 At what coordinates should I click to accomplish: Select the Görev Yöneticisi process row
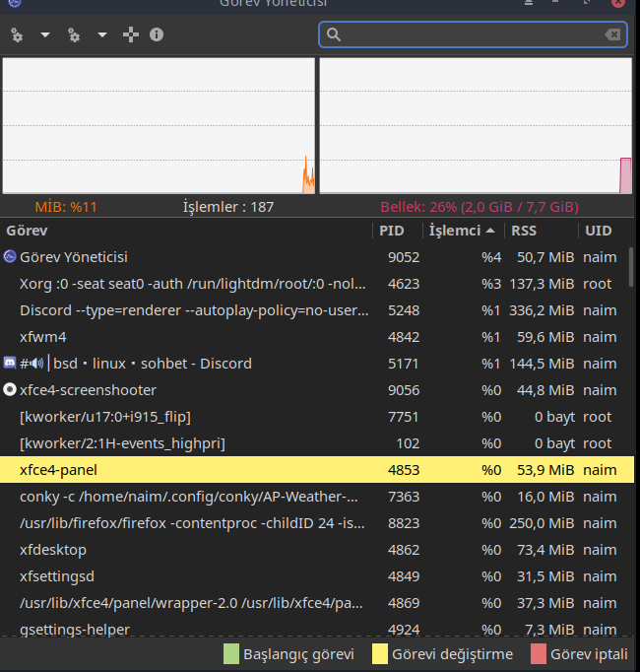(x=197, y=257)
